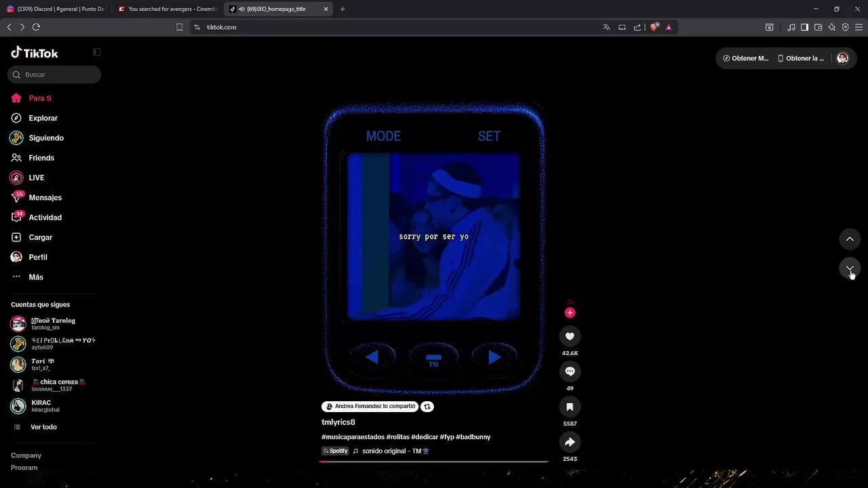Share this page via address bar icon
The width and height of the screenshot is (868, 488).
coord(637,27)
